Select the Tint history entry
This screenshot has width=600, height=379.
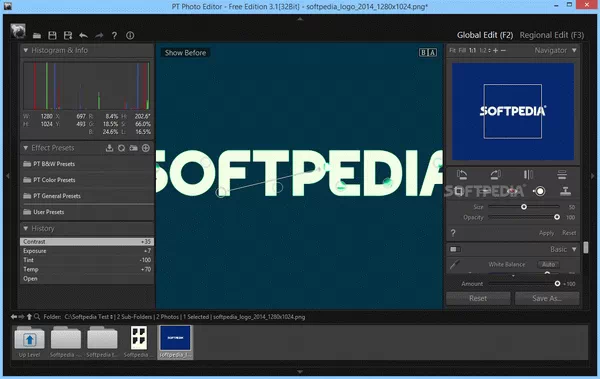click(87, 260)
